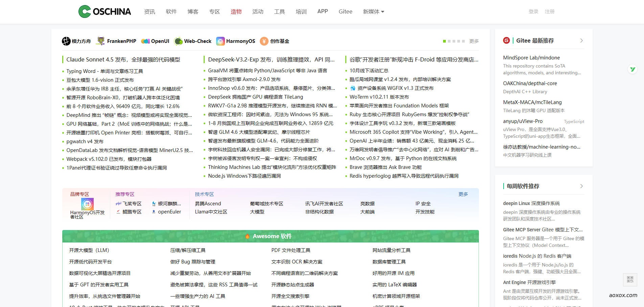Viewport: 644px width, 307px height.
Task: Expand Gitee 最新推荐 with chevron arrow
Action: 581,41
